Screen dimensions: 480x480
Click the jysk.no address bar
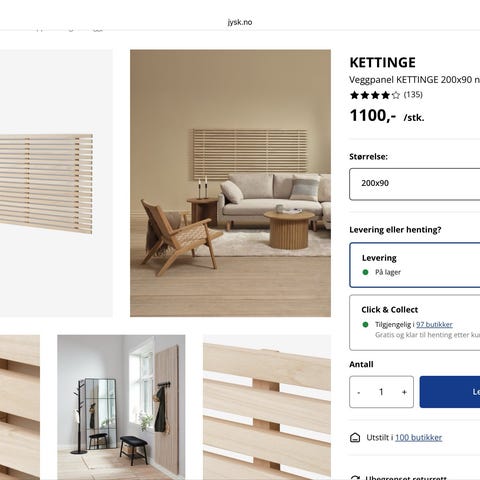click(x=240, y=22)
